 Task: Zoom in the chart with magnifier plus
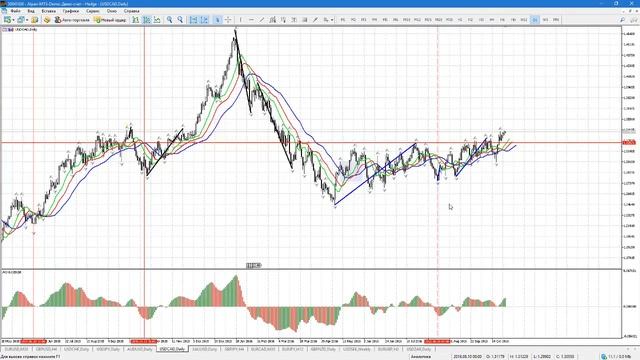coord(169,20)
